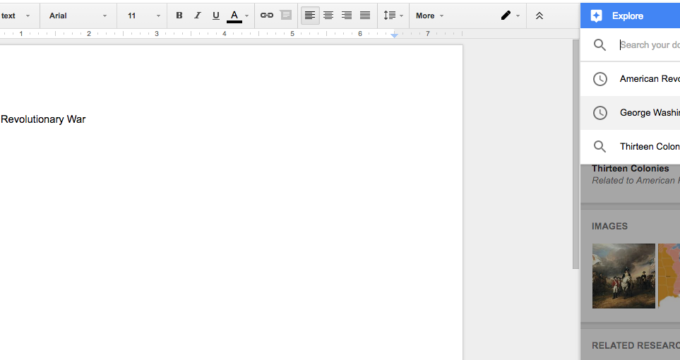
Task: Click the Revolutionary War text in document
Action: (43, 119)
